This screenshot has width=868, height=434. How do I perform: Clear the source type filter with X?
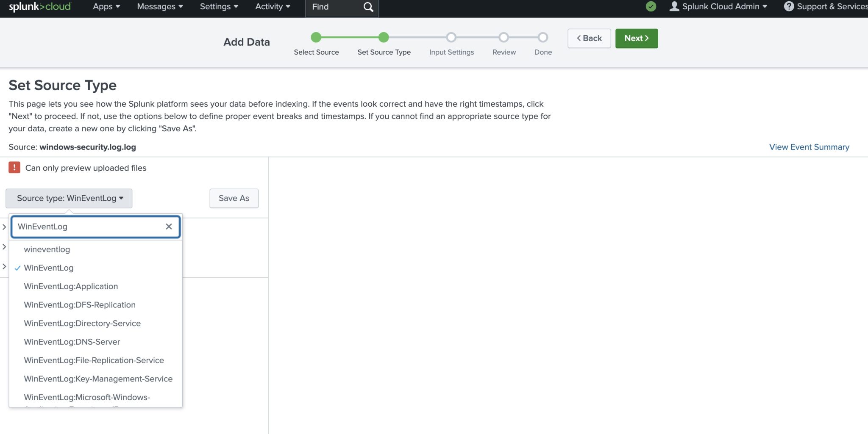169,227
